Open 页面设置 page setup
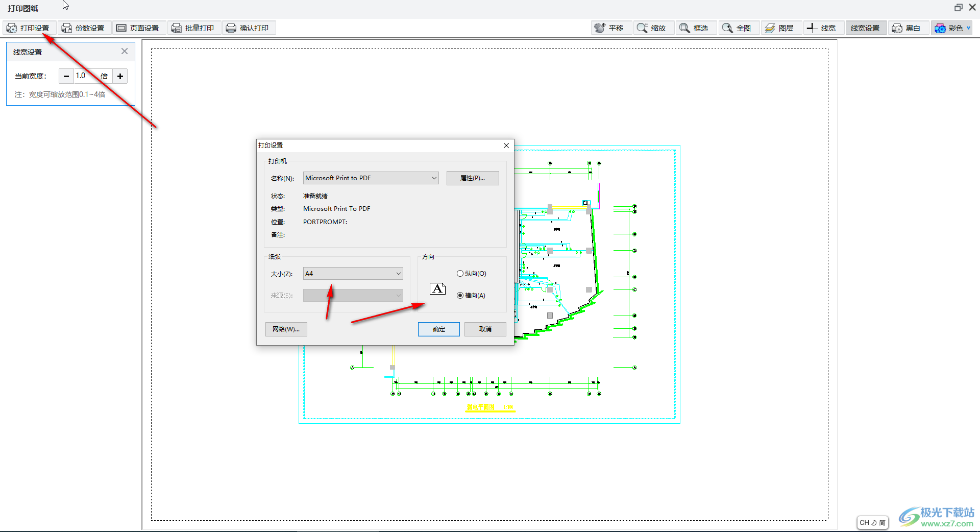 coord(138,28)
